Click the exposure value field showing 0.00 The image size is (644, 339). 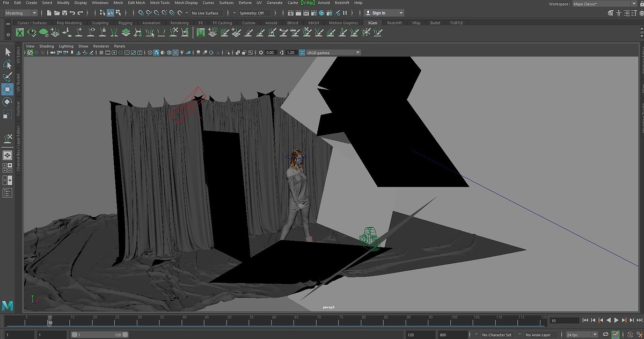pos(270,53)
